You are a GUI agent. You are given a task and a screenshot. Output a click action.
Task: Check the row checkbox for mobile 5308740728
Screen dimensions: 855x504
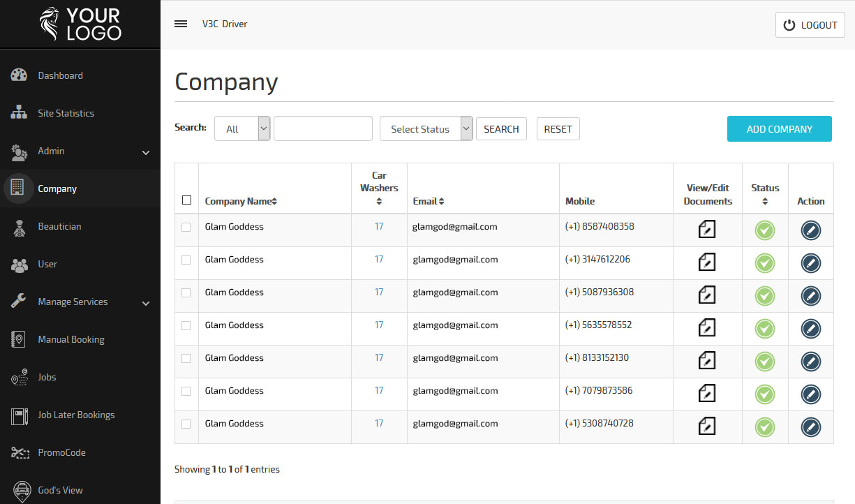(186, 424)
